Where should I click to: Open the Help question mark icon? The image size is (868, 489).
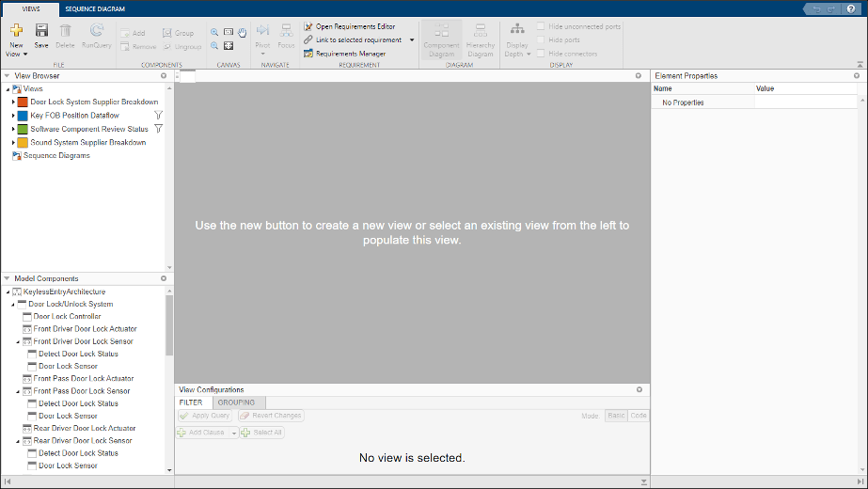(x=851, y=8)
